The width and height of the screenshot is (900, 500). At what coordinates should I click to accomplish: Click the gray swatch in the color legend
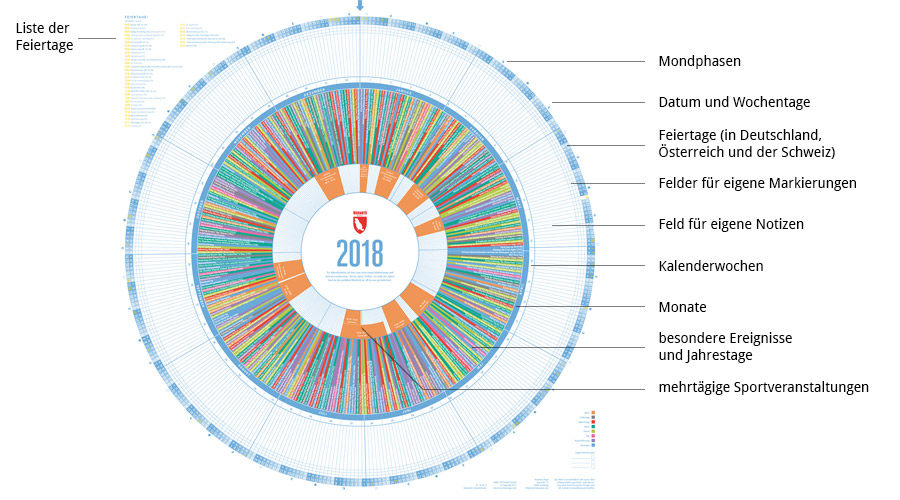coord(593,417)
